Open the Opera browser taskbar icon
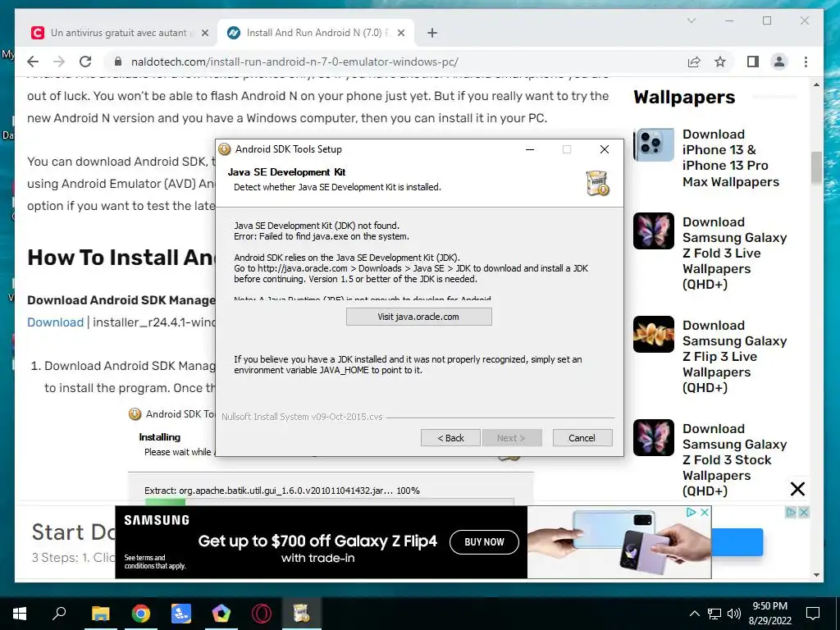Viewport: 840px width, 630px height. point(262,614)
